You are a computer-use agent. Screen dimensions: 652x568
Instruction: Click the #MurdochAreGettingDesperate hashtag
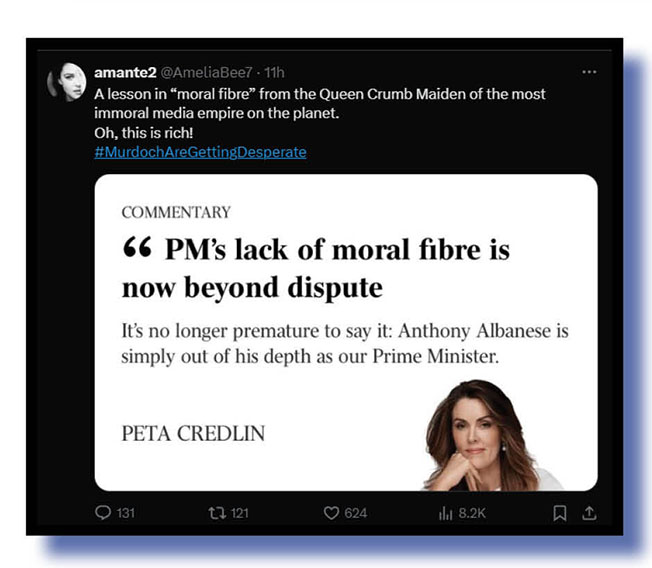coord(200,152)
